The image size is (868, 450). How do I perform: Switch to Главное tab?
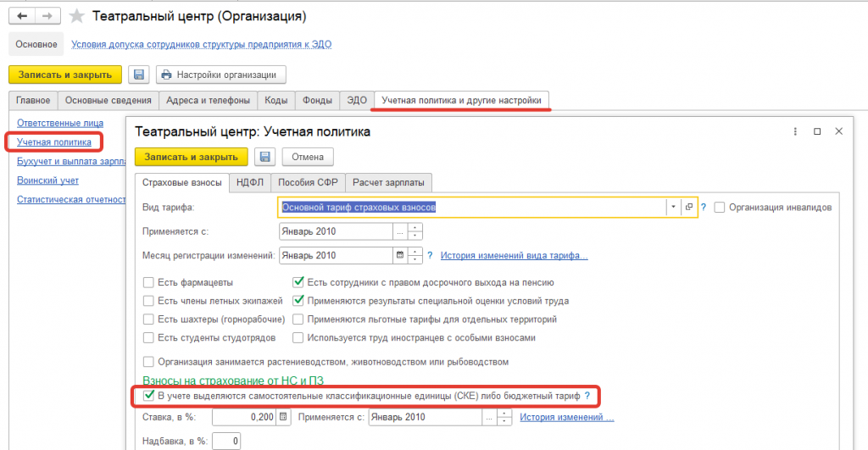33,100
